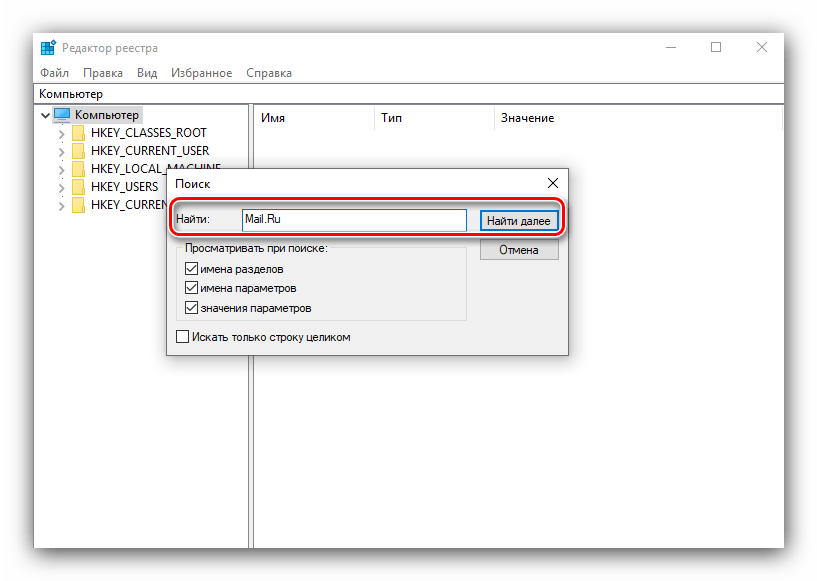
Task: Enable Искать только строку целиком option
Action: point(182,338)
